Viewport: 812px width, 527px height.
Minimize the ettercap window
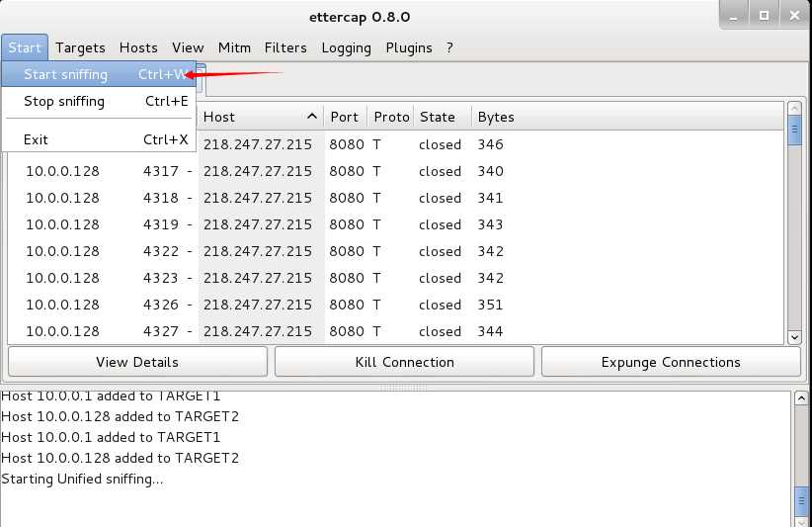point(733,16)
